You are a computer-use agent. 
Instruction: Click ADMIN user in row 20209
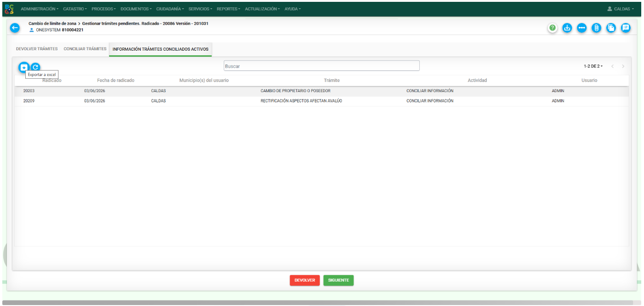[x=558, y=101]
